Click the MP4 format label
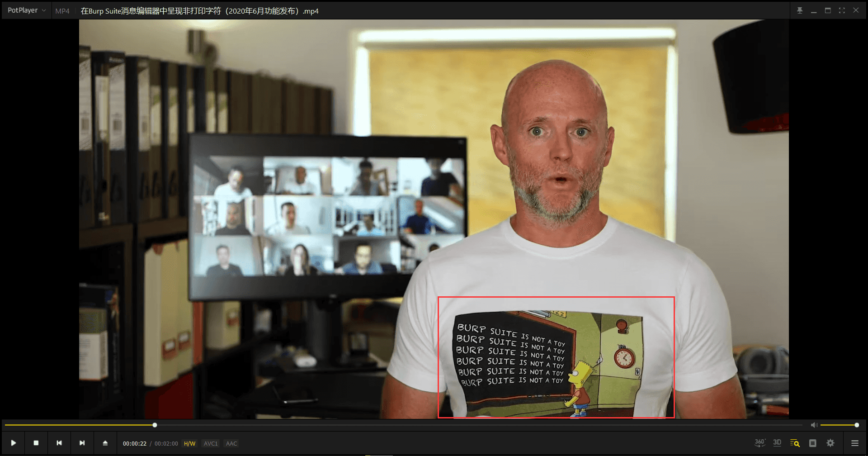 click(x=62, y=11)
